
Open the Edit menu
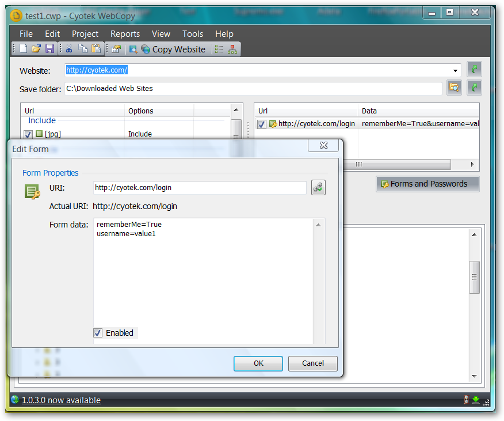(52, 34)
